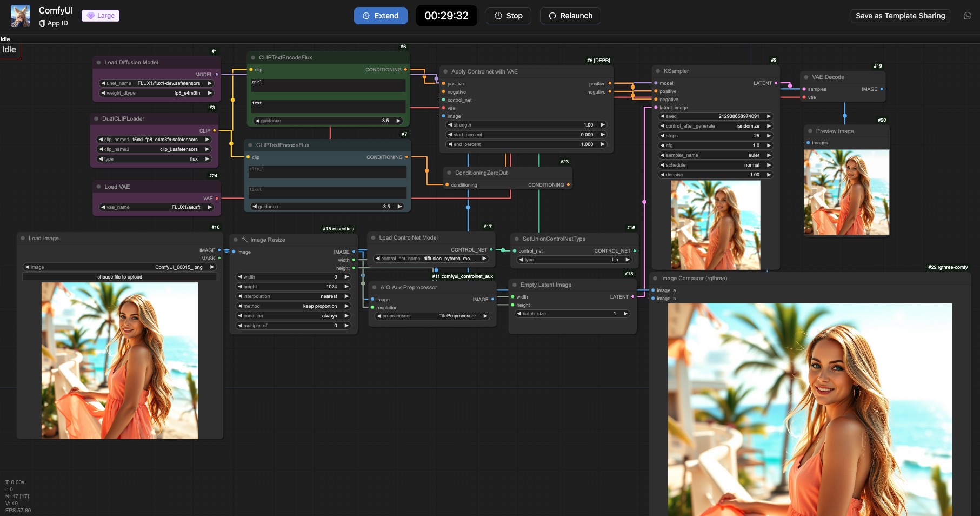Viewport: 980px width, 516px height.
Task: Click the Relaunch button
Action: tap(570, 16)
